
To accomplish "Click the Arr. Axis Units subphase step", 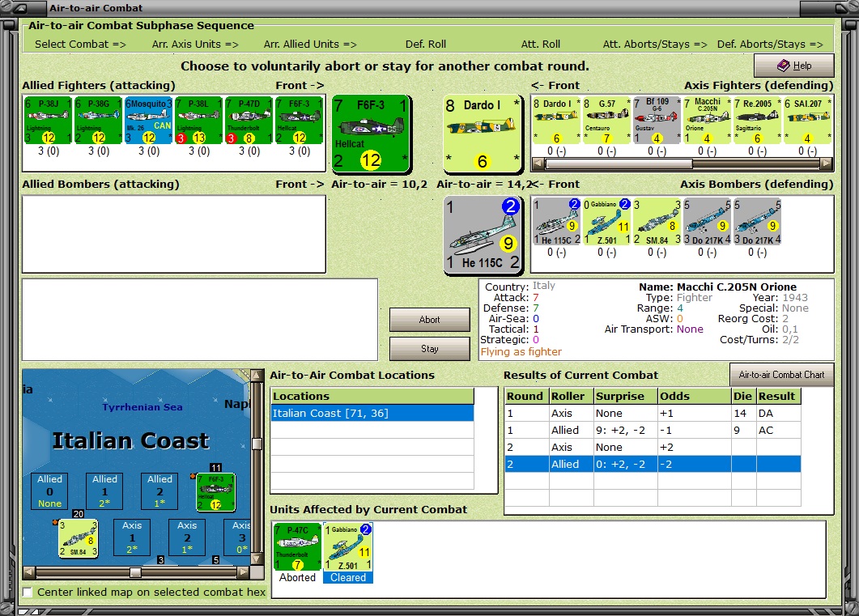I will tap(195, 45).
